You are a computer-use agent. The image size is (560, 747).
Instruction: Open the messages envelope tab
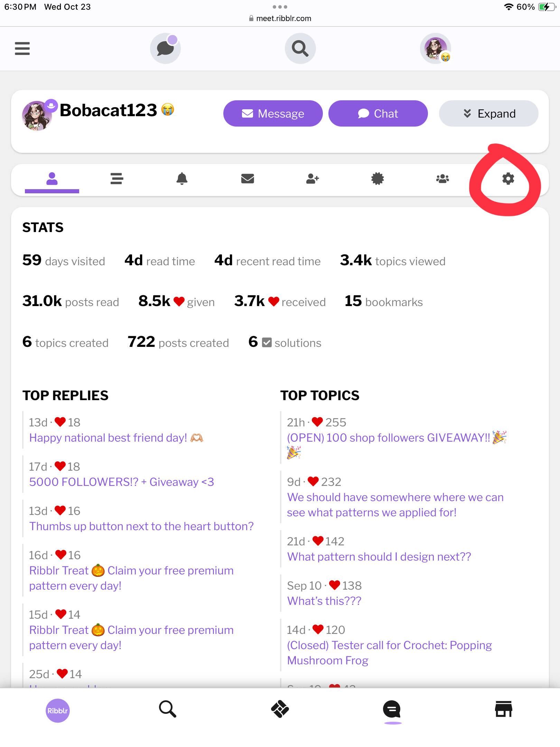pyautogui.click(x=248, y=179)
